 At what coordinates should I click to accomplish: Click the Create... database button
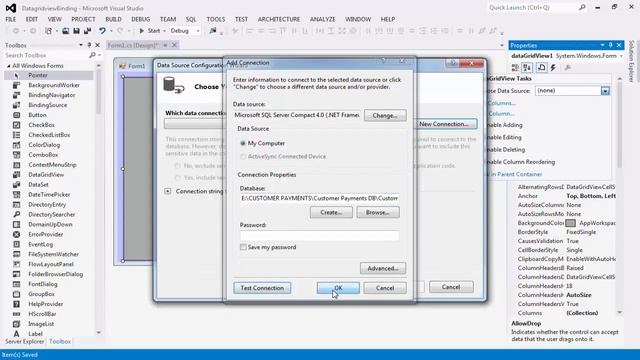click(331, 212)
